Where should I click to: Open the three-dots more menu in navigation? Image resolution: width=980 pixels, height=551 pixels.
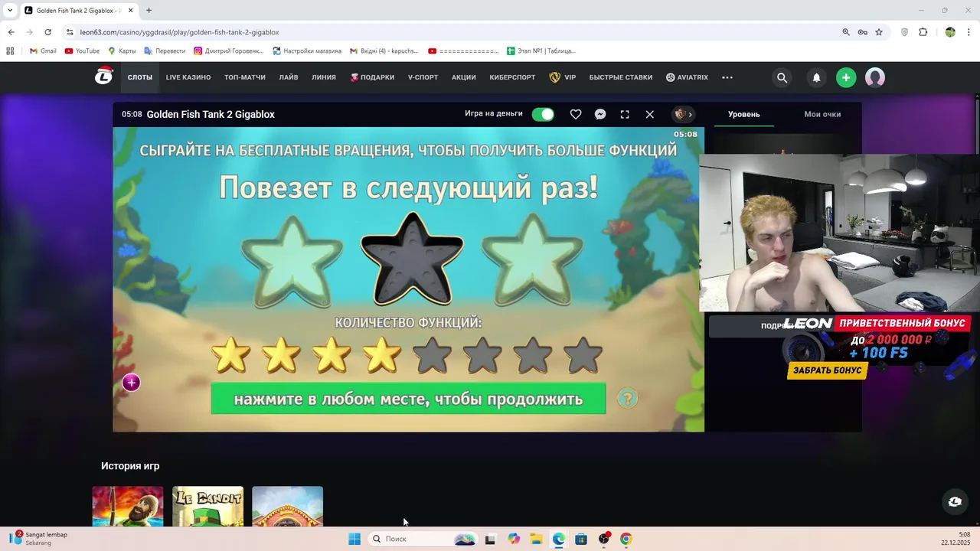727,77
